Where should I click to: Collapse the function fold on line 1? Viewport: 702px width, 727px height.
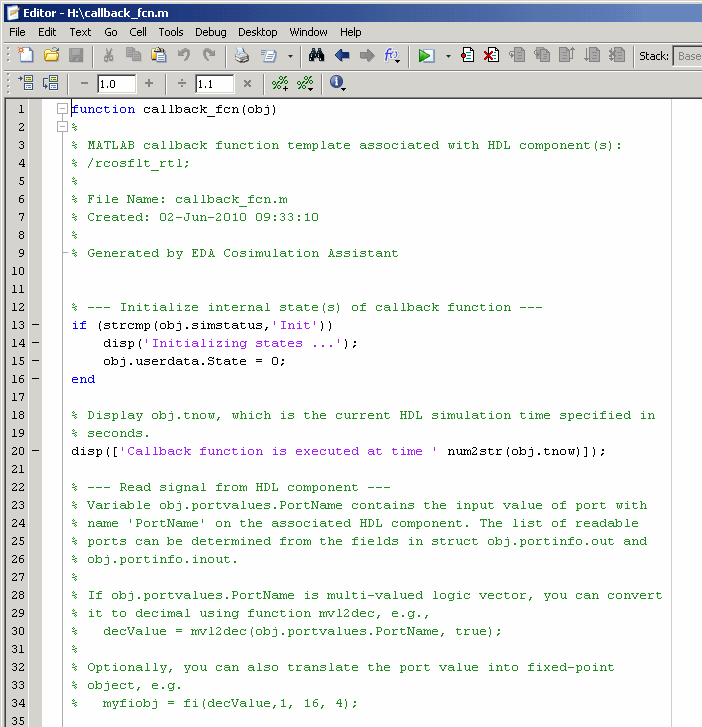coord(62,109)
